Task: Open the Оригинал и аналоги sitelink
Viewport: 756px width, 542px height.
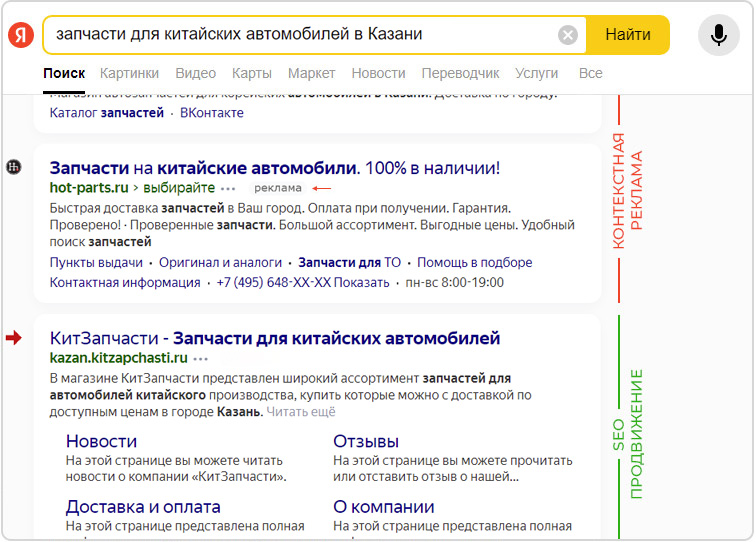Action: click(220, 263)
